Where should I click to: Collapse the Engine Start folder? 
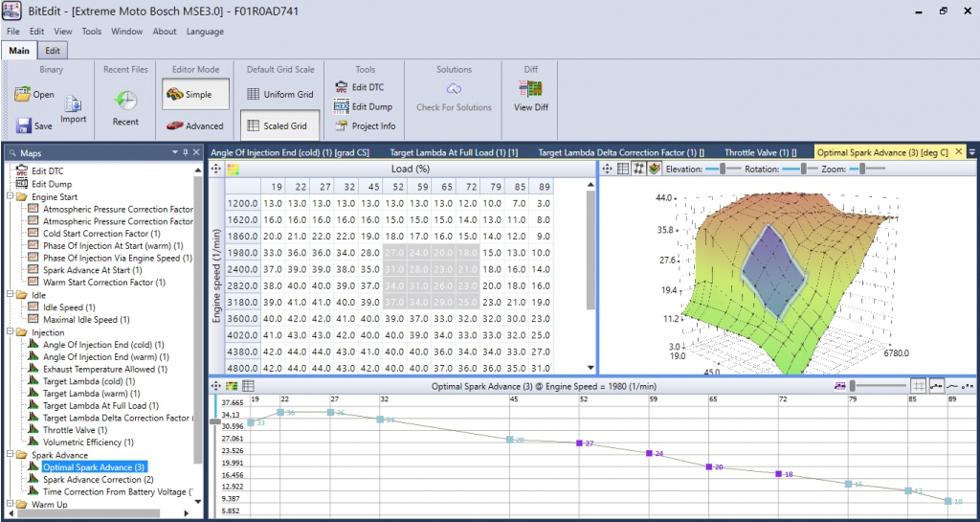(x=10, y=197)
